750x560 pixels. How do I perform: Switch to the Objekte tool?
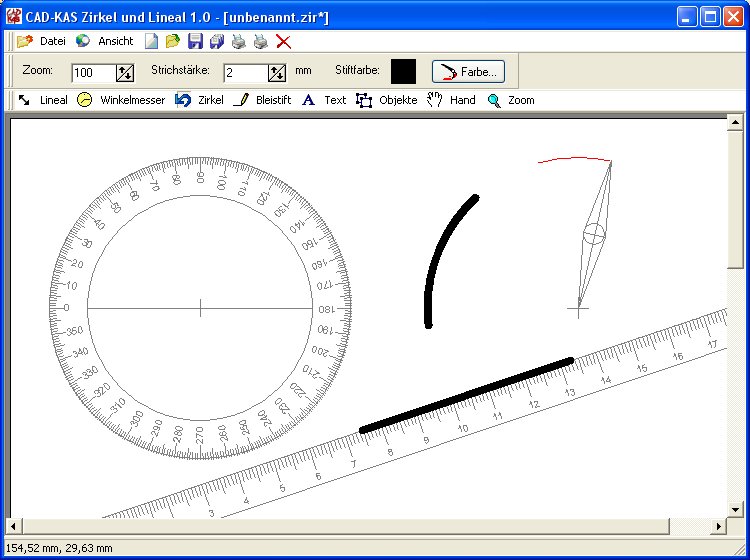point(388,100)
